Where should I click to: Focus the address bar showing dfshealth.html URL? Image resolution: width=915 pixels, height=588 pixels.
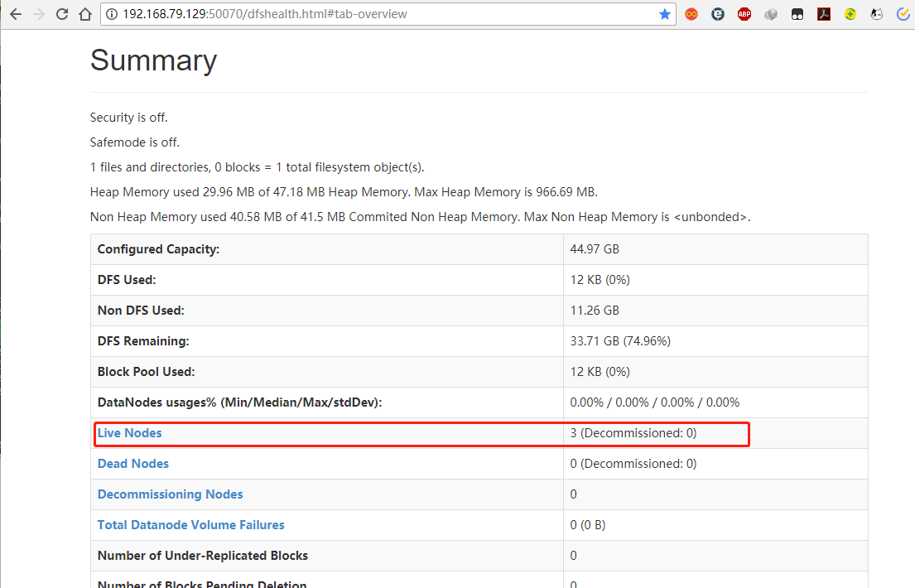(373, 14)
